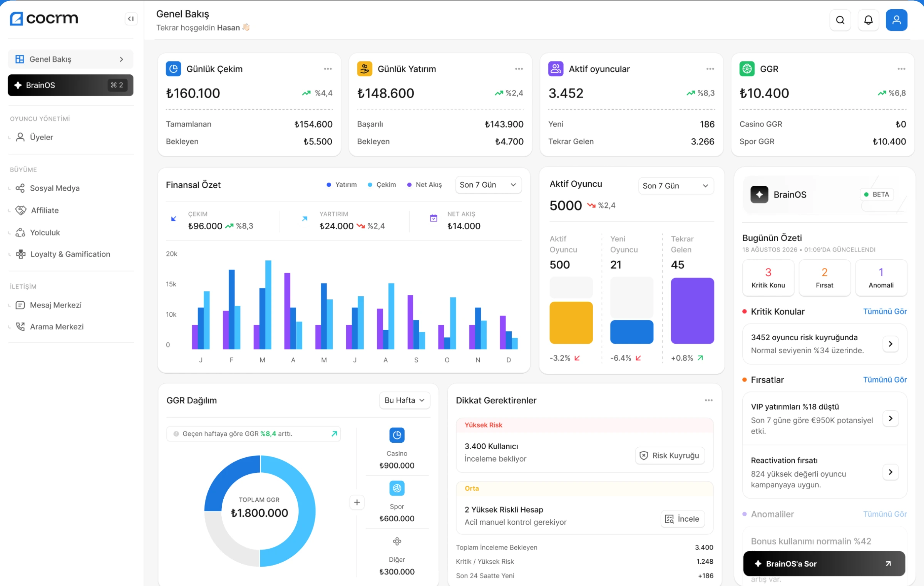Open GGR card three-dot menu
Image resolution: width=924 pixels, height=586 pixels.
[x=901, y=69]
